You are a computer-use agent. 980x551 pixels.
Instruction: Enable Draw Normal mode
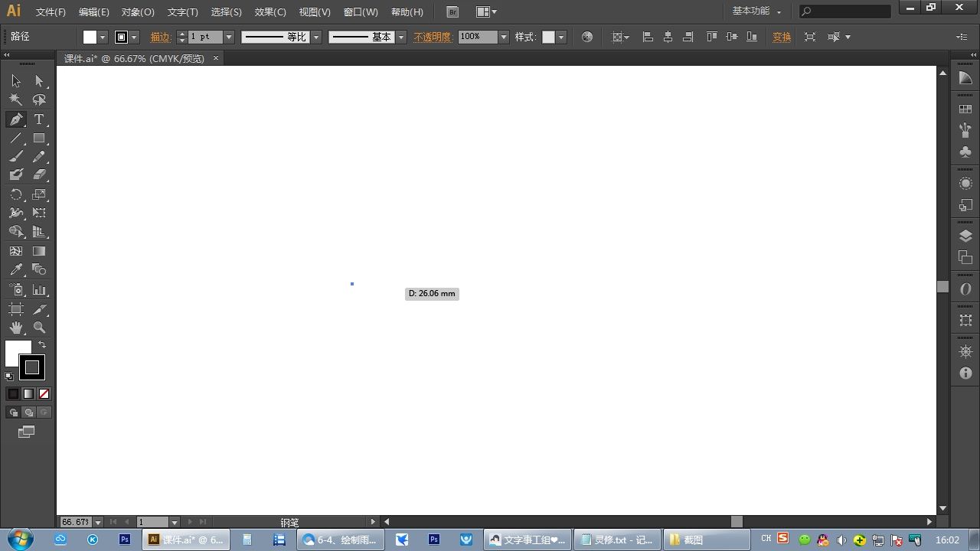13,412
